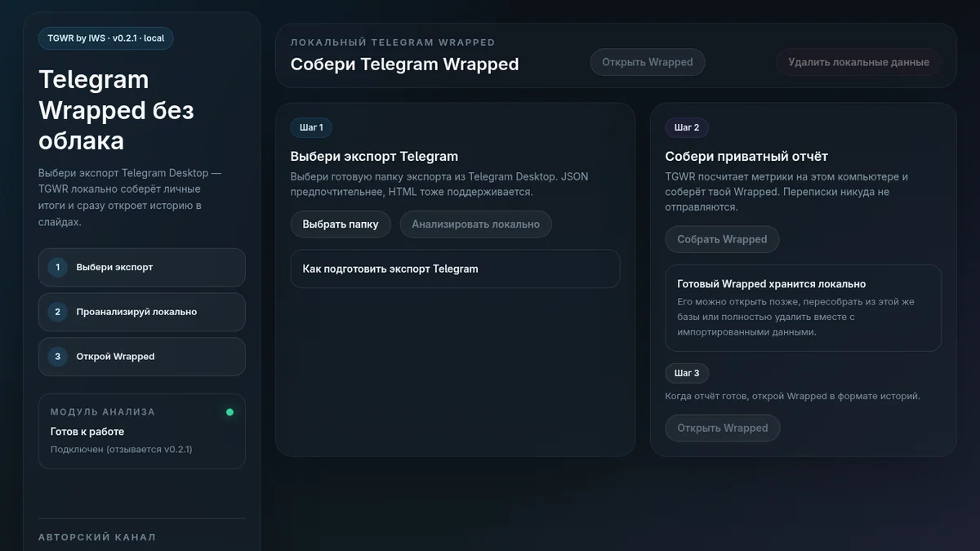
Task: Click the green status dot in Модуль анализа
Action: click(x=229, y=412)
